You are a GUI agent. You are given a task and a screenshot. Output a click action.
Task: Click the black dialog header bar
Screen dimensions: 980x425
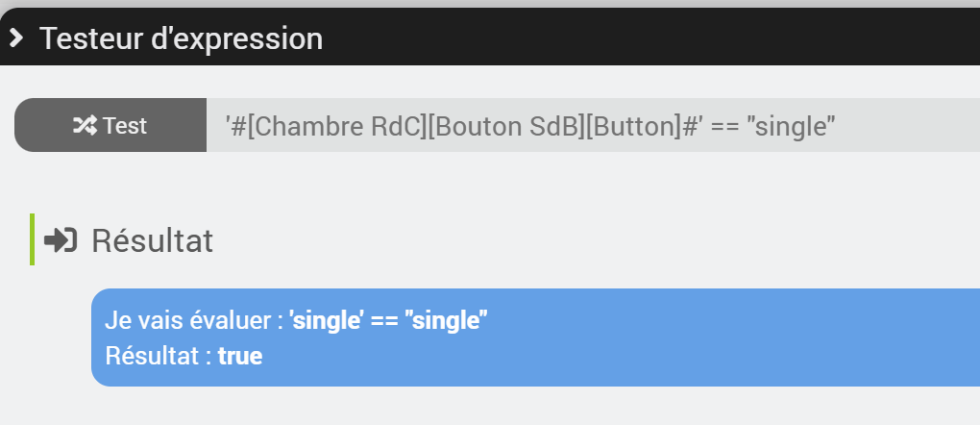pos(490,37)
